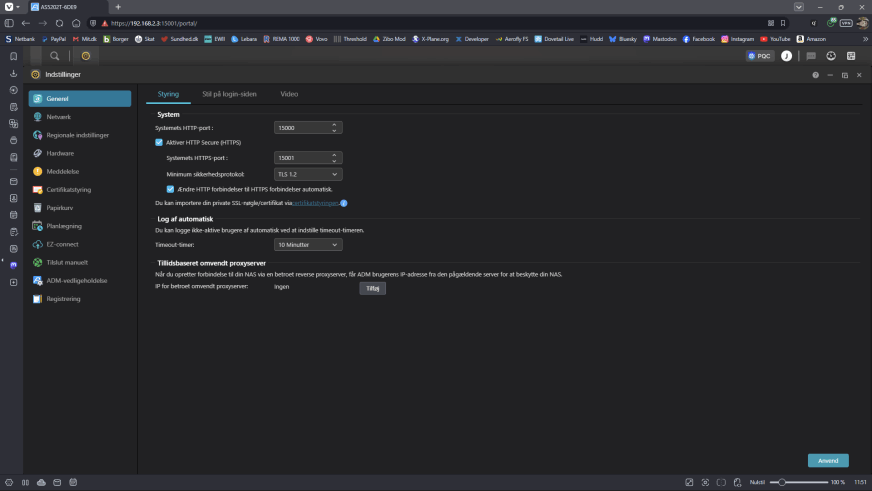Click the certificate manager info icon
Screen dimensions: 872x491
(343, 203)
